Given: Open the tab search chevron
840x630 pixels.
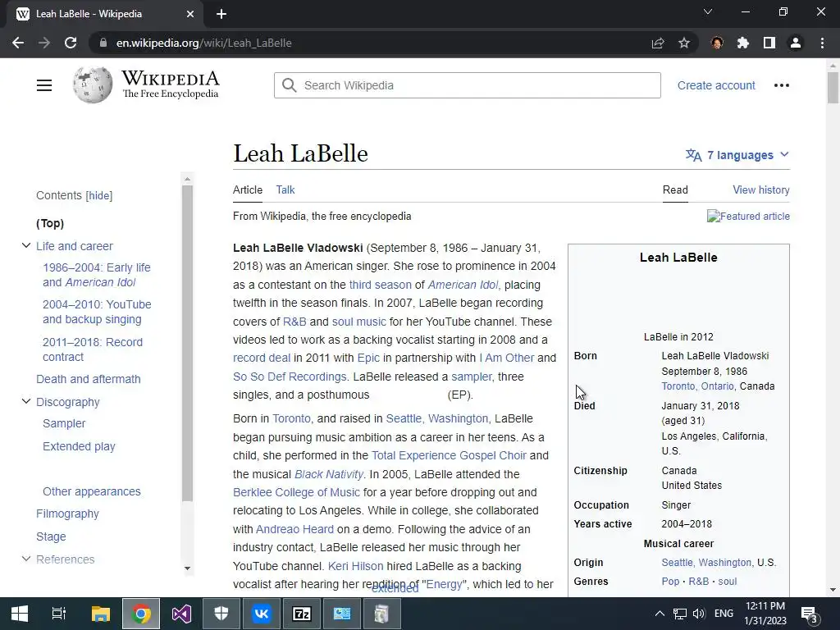Looking at the screenshot, I should coord(708,11).
